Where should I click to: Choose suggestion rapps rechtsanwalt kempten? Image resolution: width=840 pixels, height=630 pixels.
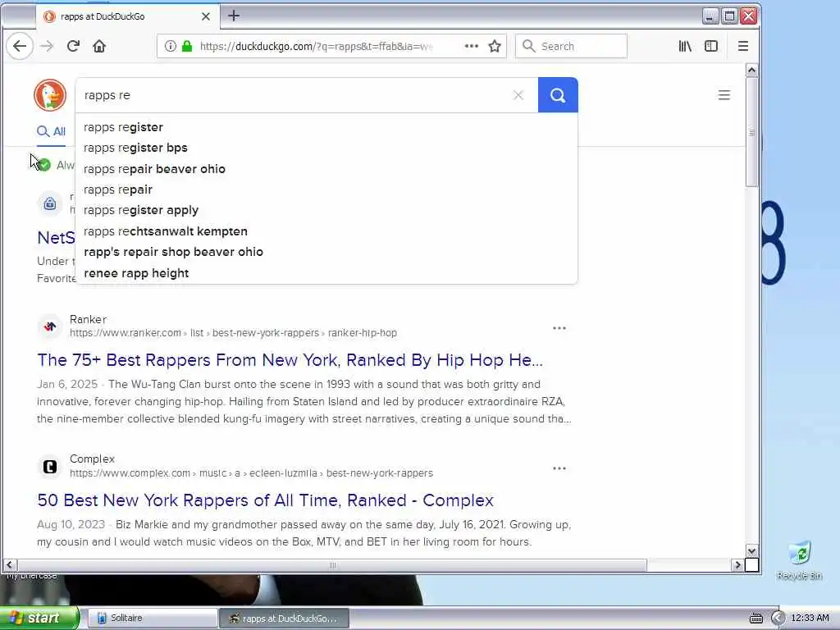pos(326,231)
